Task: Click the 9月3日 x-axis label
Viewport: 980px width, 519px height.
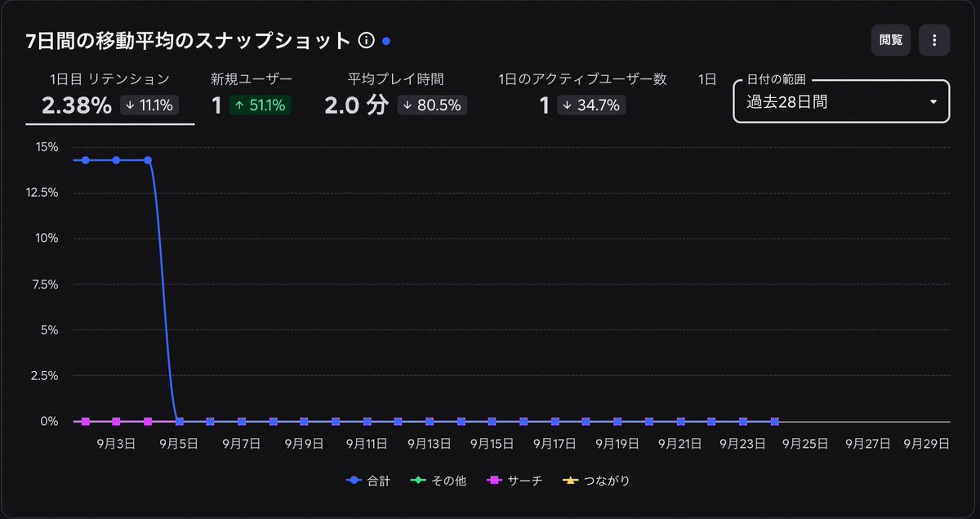Action: pos(116,443)
